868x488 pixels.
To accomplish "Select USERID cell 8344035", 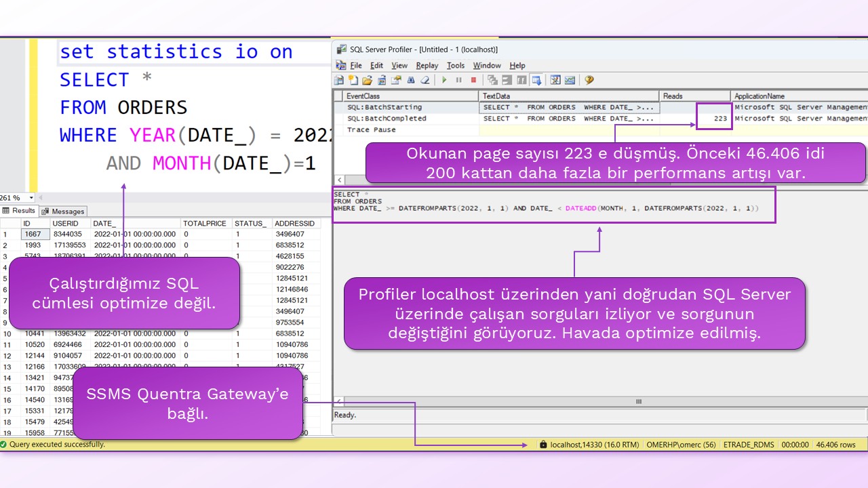I will [71, 234].
